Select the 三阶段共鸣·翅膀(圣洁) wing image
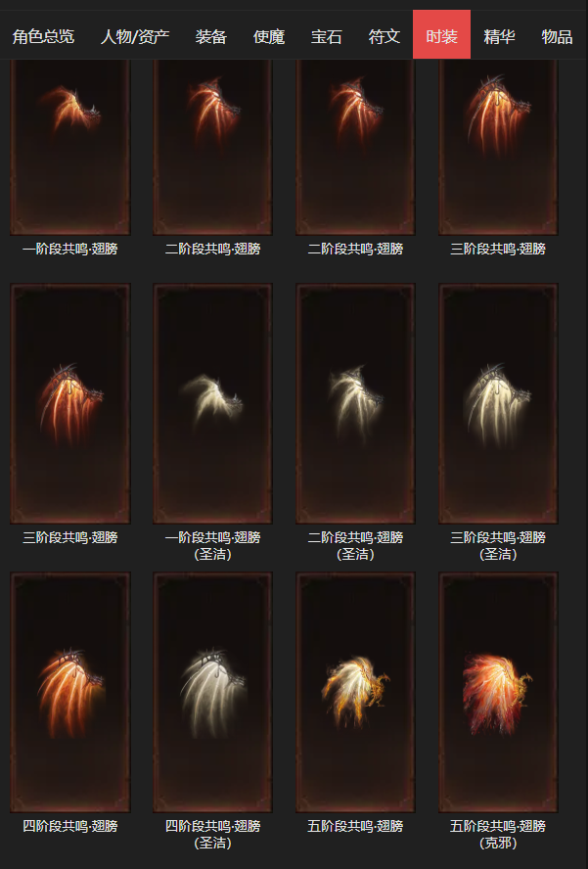588x869 pixels. click(498, 403)
